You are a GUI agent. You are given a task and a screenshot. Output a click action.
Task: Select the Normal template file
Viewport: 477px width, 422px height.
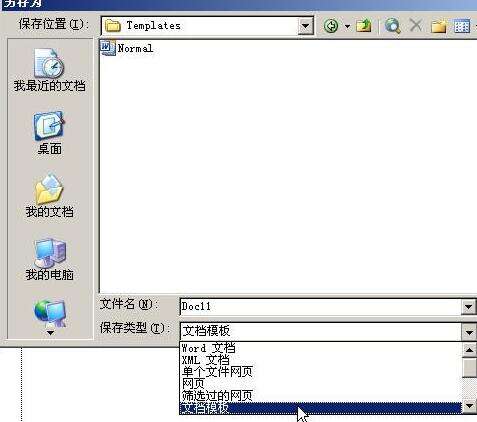[x=127, y=48]
